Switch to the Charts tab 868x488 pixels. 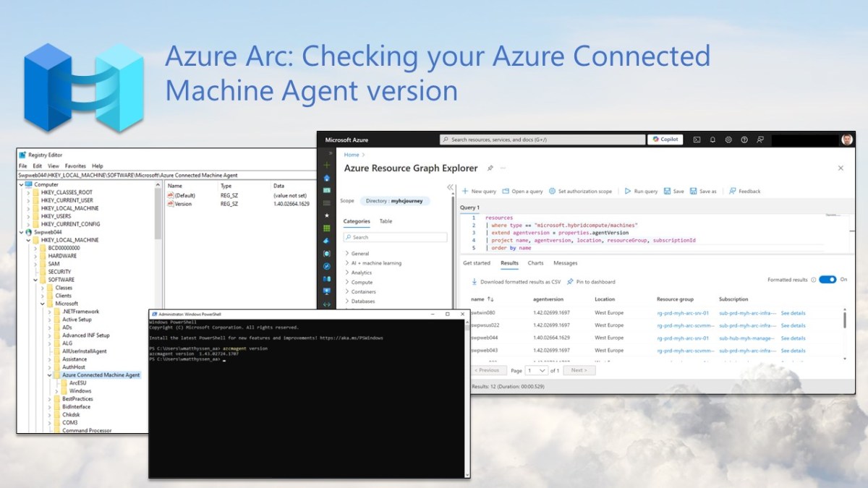[x=536, y=262]
